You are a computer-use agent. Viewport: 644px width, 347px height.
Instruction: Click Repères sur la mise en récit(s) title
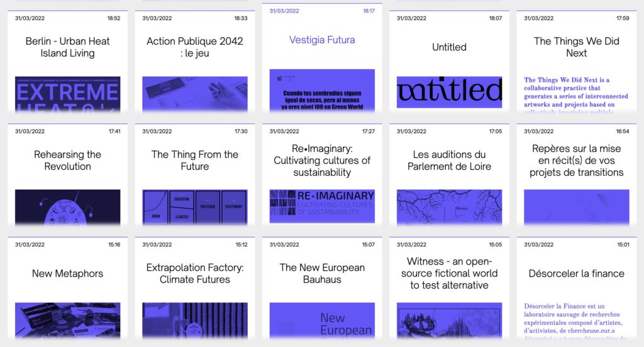click(x=576, y=160)
